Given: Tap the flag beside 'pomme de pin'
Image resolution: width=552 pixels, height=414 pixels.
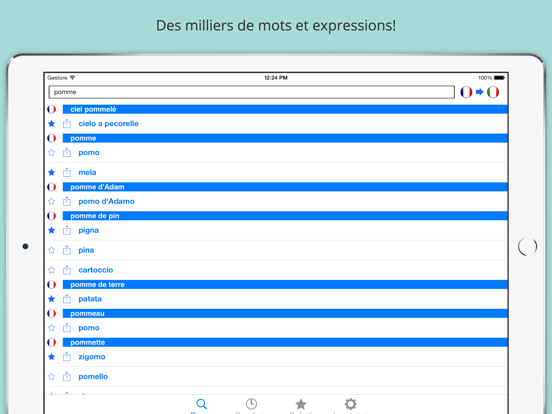Looking at the screenshot, I should click(51, 215).
